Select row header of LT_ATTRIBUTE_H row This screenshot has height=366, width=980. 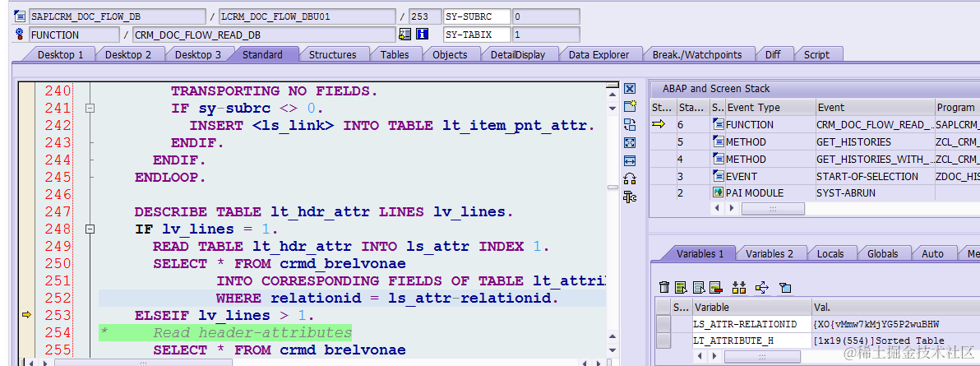tap(663, 341)
